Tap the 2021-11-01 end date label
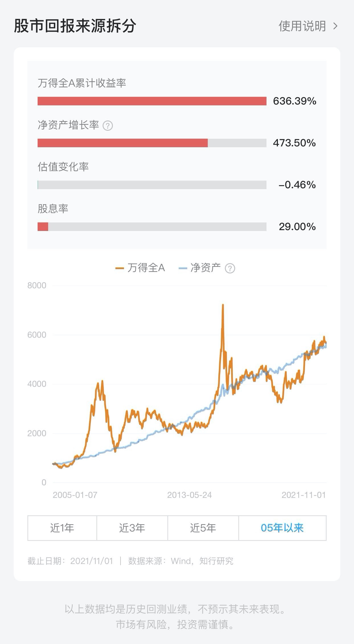 click(x=304, y=495)
